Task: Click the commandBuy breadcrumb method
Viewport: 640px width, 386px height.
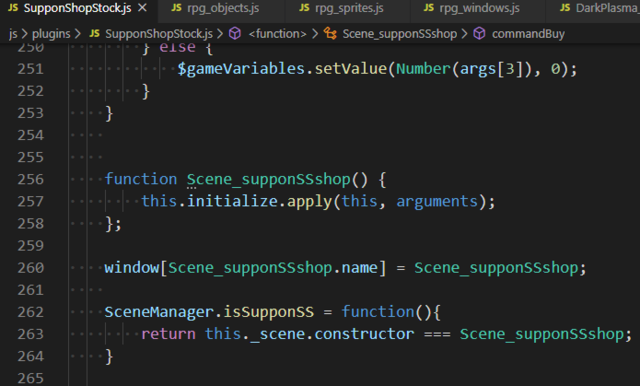Action: (528, 34)
